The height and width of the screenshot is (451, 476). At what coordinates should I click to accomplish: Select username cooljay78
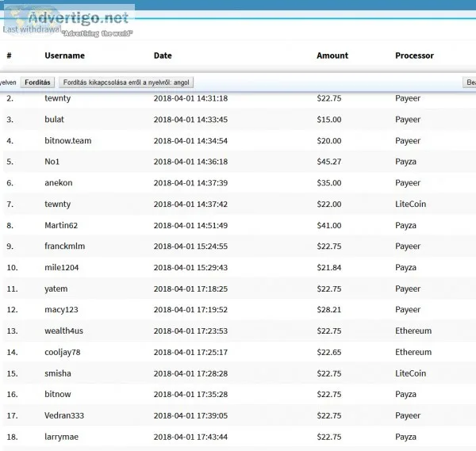tap(63, 352)
